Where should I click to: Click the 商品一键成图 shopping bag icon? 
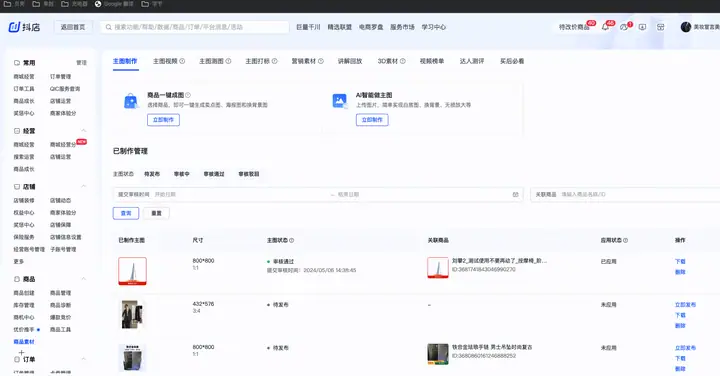(131, 101)
